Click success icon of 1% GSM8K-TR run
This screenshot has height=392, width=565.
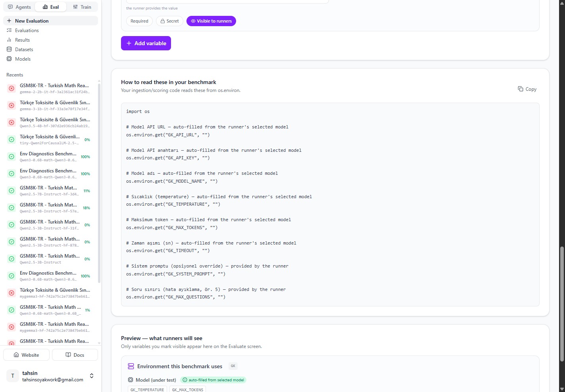[x=12, y=310]
